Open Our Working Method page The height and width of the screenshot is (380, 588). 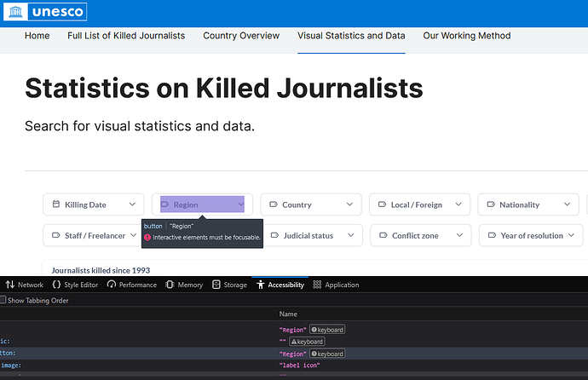tap(467, 36)
